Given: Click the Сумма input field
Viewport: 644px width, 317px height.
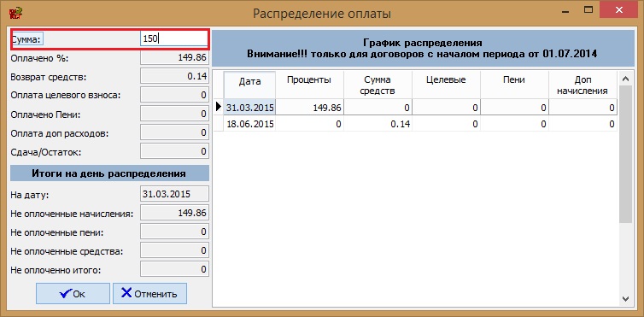Looking at the screenshot, I should pyautogui.click(x=174, y=39).
